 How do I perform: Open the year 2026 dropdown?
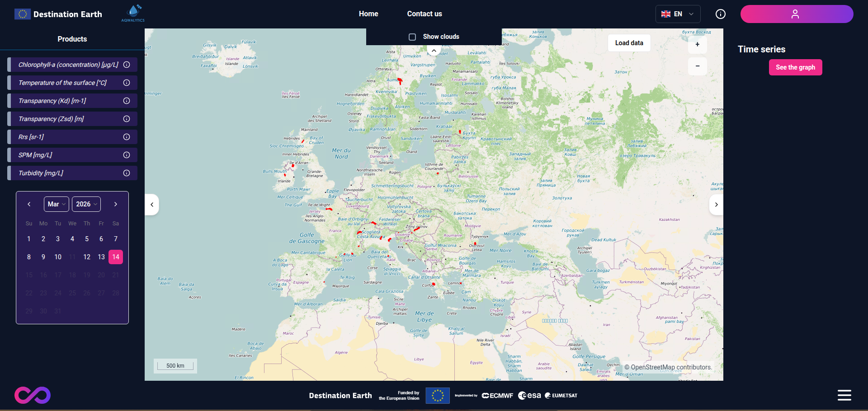[x=86, y=204]
